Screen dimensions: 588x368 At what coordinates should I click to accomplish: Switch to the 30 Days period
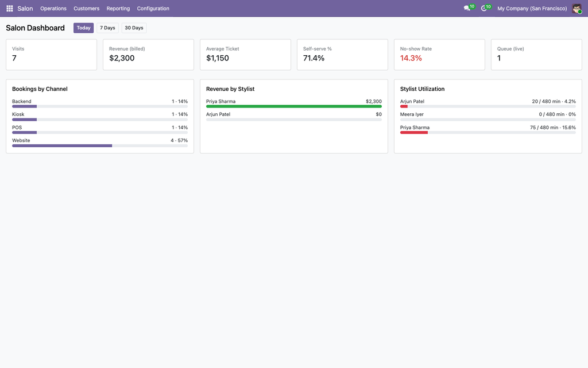tap(134, 28)
